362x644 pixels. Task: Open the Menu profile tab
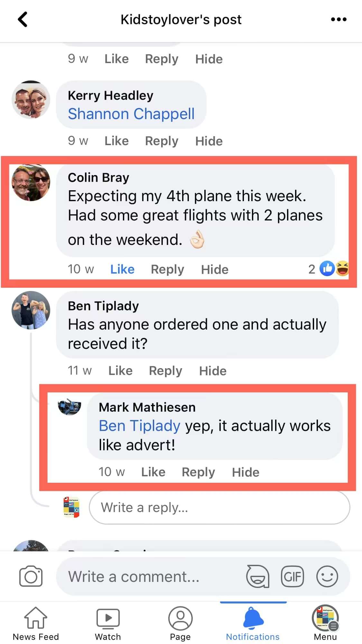(325, 623)
